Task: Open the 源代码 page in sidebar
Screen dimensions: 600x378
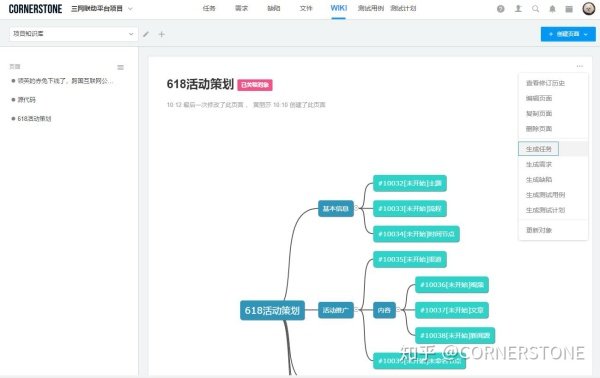Action: (26, 99)
